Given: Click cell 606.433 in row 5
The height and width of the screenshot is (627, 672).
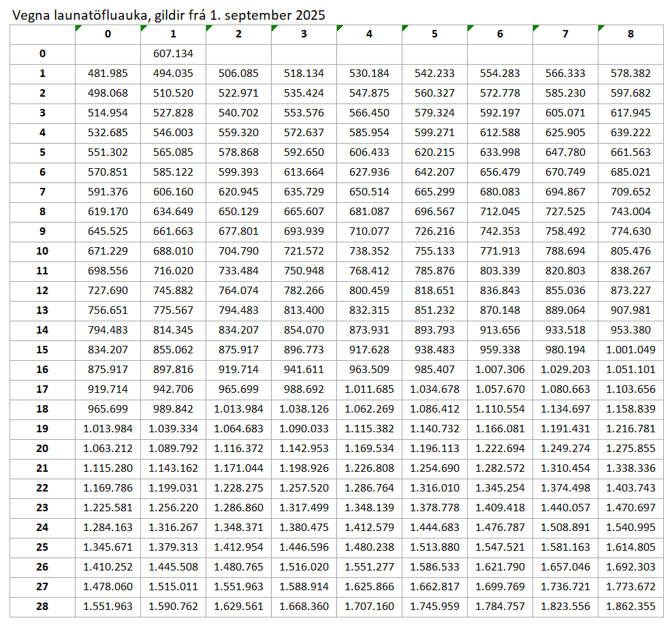Looking at the screenshot, I should pos(370,152).
